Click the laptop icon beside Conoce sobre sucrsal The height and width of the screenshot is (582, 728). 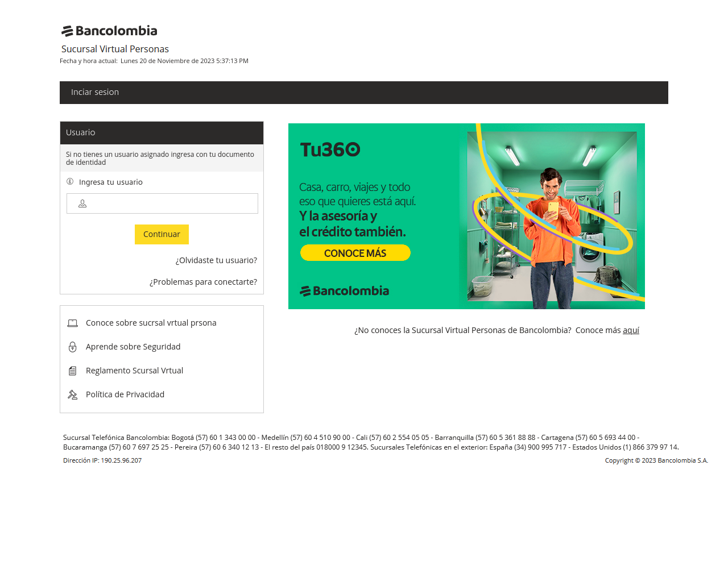tap(73, 323)
